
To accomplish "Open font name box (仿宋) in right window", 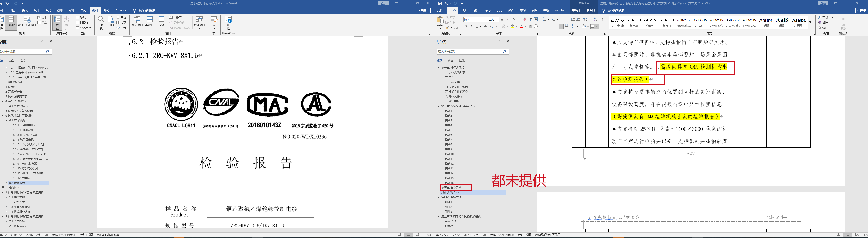I will tap(475, 19).
